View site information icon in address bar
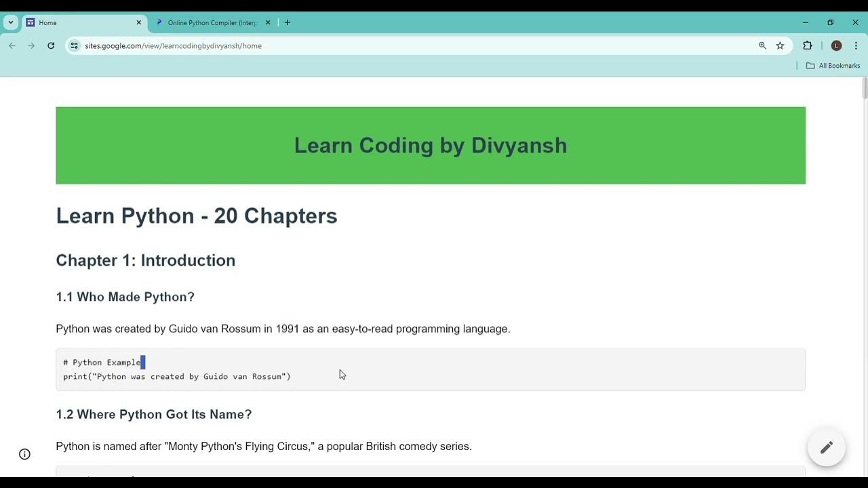This screenshot has height=488, width=868. coord(75,45)
